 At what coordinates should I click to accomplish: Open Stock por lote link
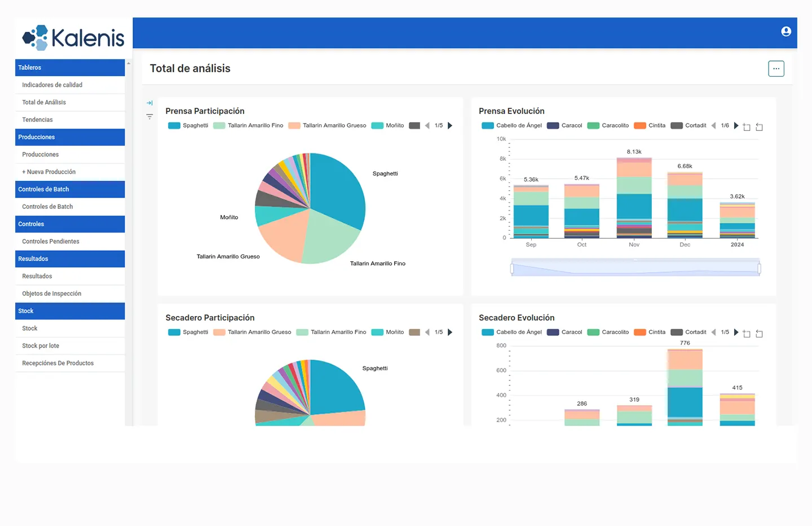(41, 346)
